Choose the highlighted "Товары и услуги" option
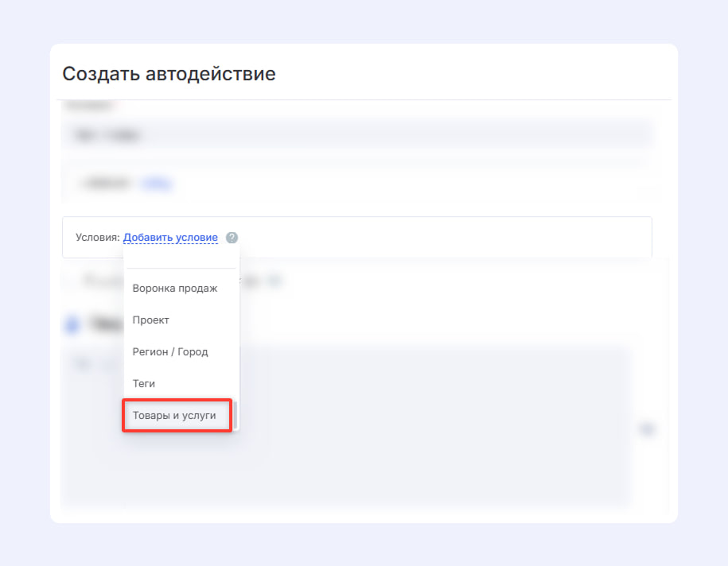 pyautogui.click(x=174, y=415)
